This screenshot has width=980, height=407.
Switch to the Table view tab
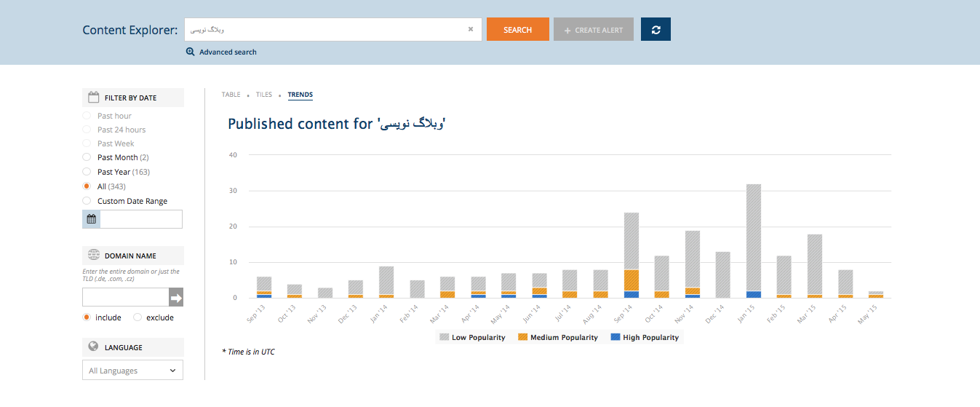(231, 95)
